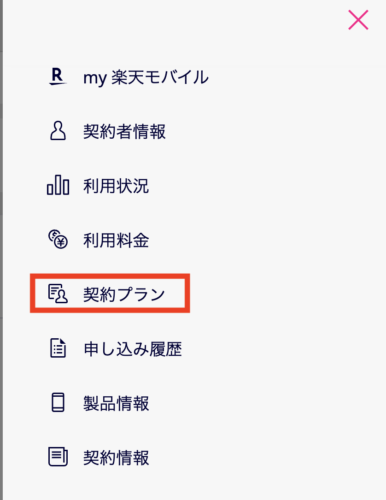This screenshot has height=500, width=386.
Task: Open the my 楽天モバイル menu item
Action: click(x=146, y=77)
